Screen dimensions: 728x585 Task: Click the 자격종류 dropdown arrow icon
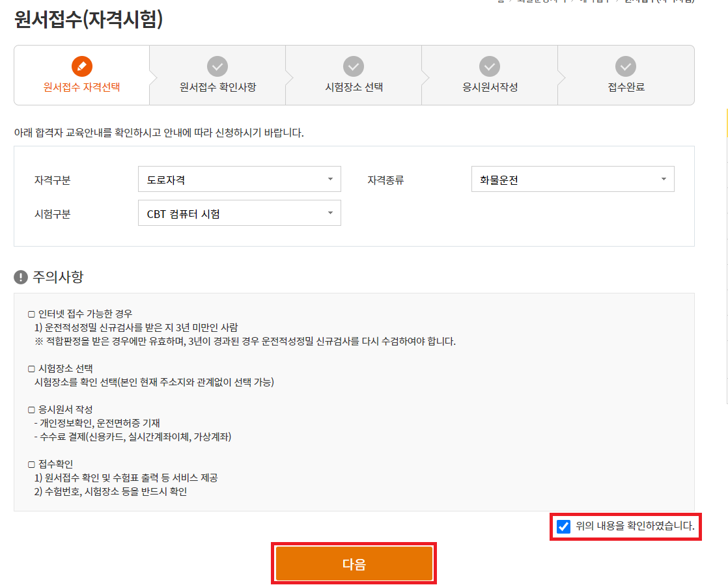[x=664, y=179]
